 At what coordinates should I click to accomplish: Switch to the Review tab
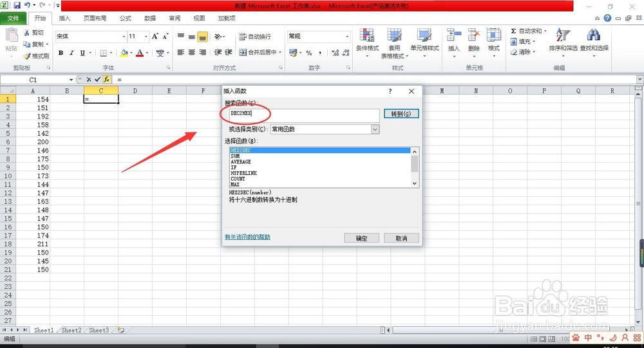click(175, 18)
